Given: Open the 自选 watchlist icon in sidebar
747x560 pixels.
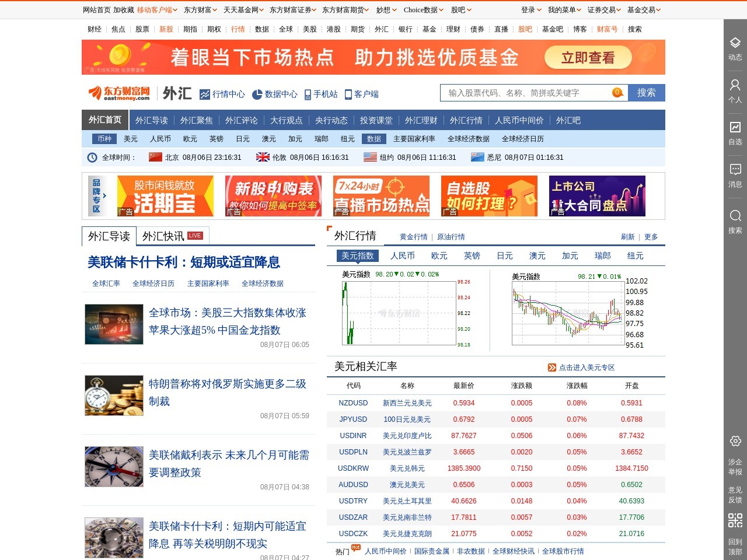Looking at the screenshot, I should tap(734, 127).
